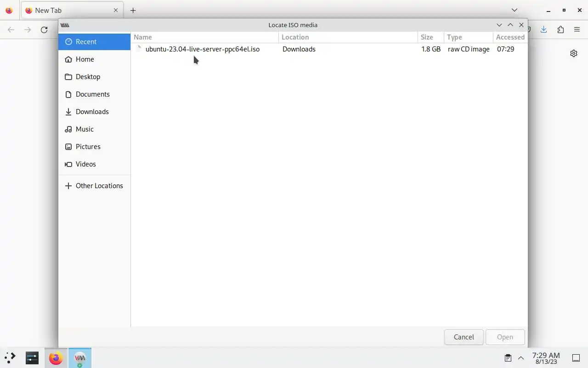Open Firefox extensions menu

point(560,29)
